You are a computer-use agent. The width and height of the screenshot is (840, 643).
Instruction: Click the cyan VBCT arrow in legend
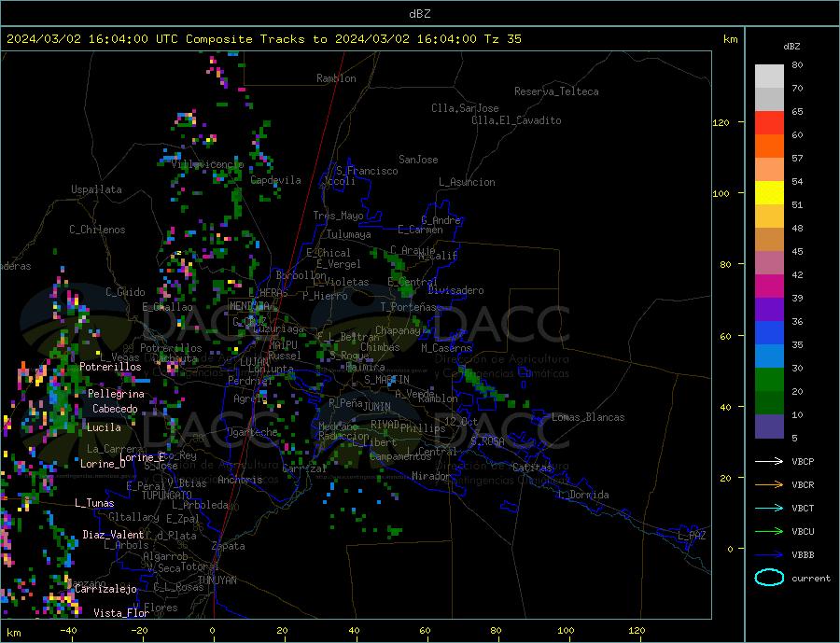769,508
